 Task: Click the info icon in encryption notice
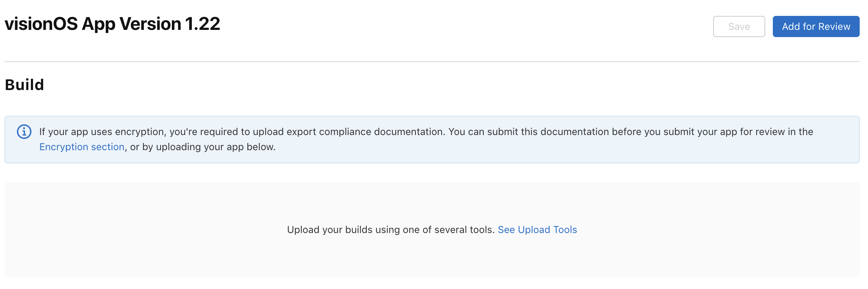tap(24, 132)
